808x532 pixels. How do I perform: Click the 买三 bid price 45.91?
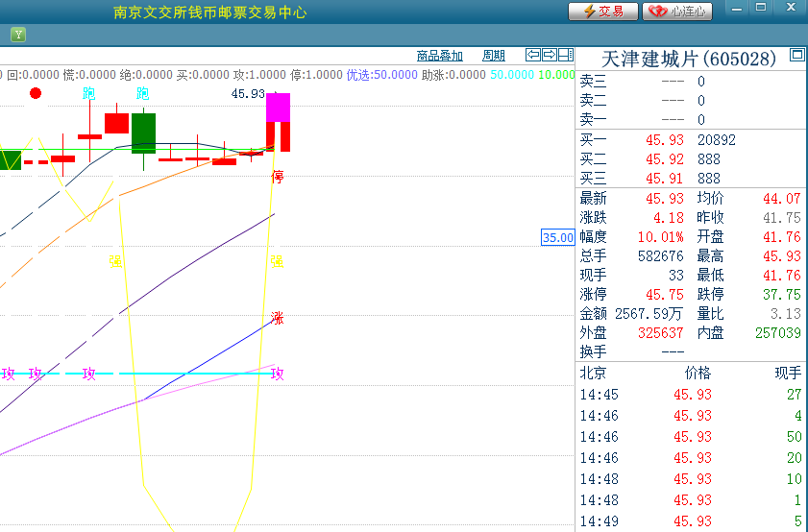point(664,179)
